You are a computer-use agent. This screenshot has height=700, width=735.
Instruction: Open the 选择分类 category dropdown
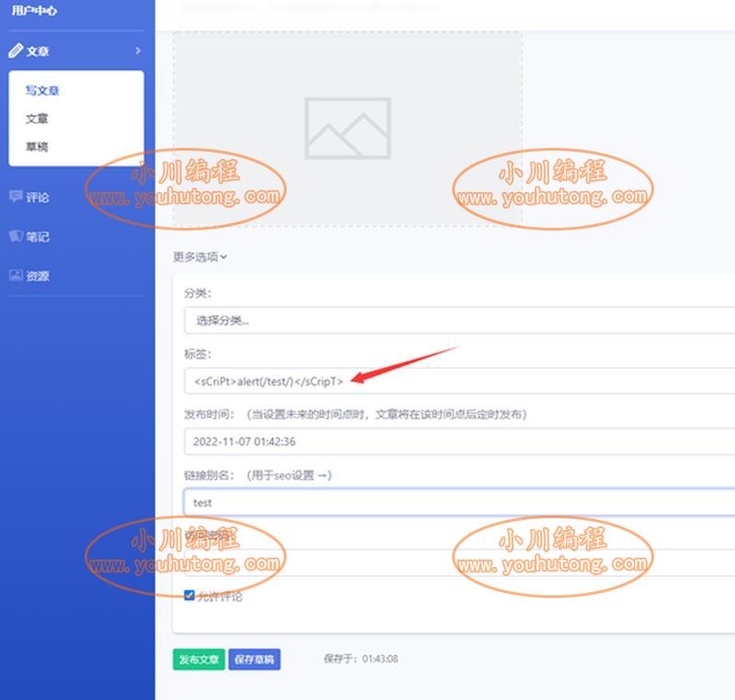click(459, 321)
